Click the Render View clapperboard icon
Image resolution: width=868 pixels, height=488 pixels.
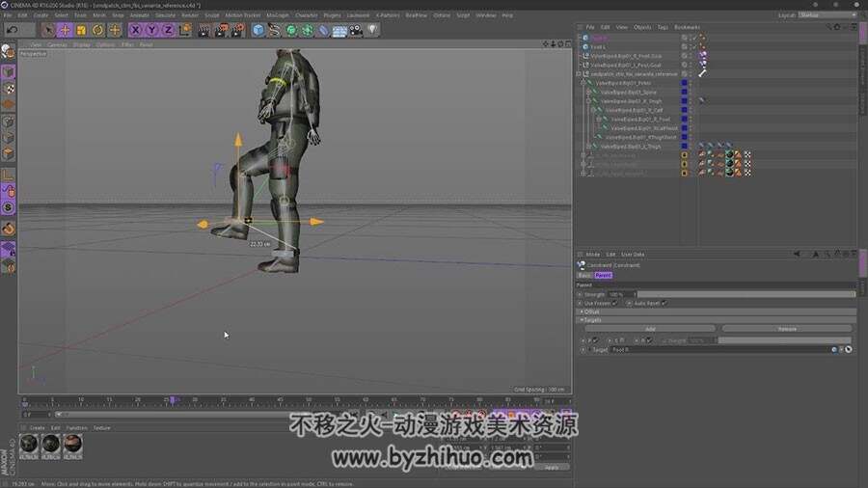[203, 30]
